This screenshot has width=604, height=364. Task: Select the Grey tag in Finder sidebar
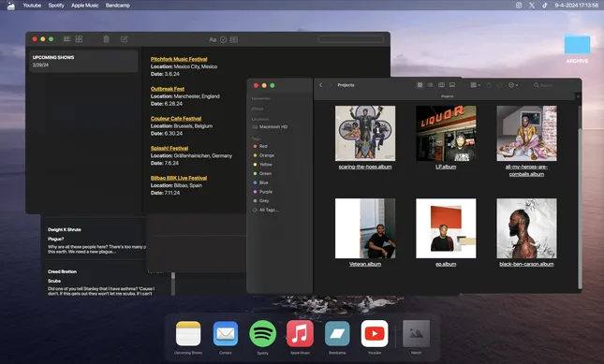coord(261,201)
